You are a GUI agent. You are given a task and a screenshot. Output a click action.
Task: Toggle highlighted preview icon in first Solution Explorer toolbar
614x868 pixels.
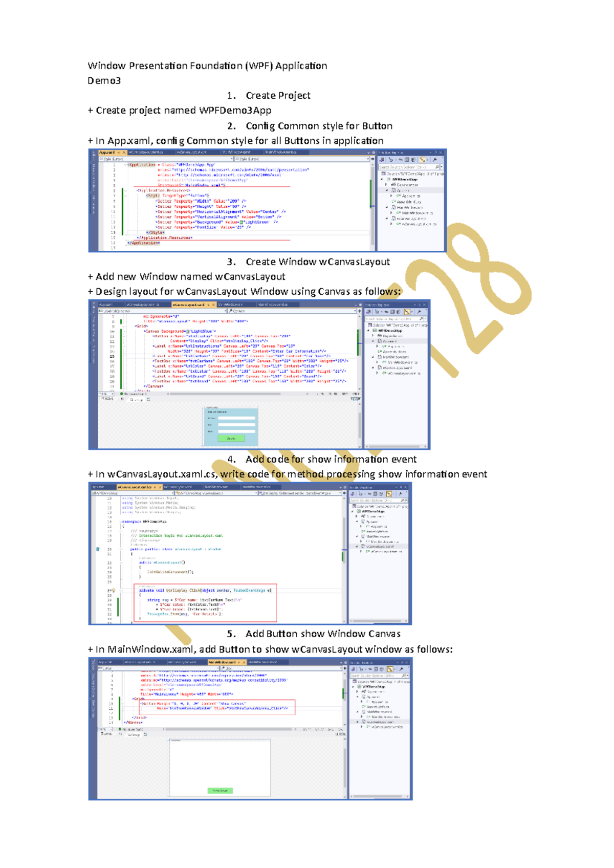(x=422, y=160)
